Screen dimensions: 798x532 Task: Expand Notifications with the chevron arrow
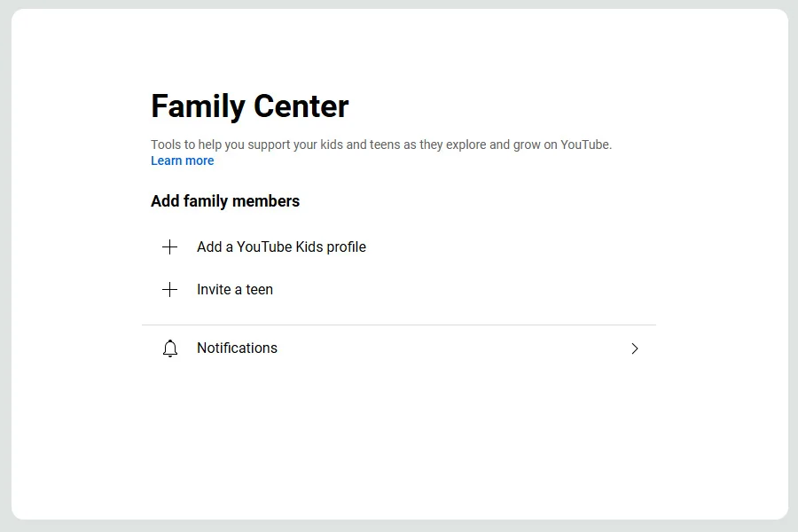coord(635,348)
